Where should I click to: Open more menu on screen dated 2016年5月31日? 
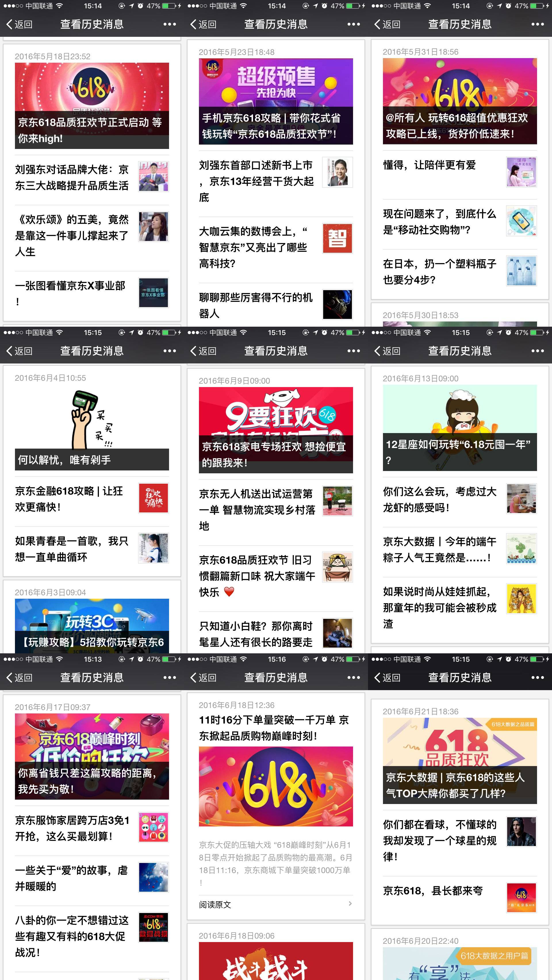coord(538,24)
